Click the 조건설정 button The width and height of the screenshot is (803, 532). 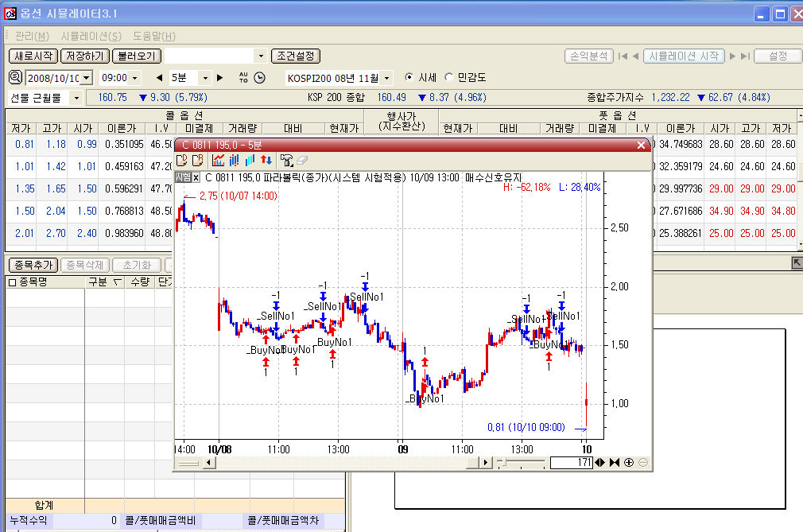[x=296, y=56]
